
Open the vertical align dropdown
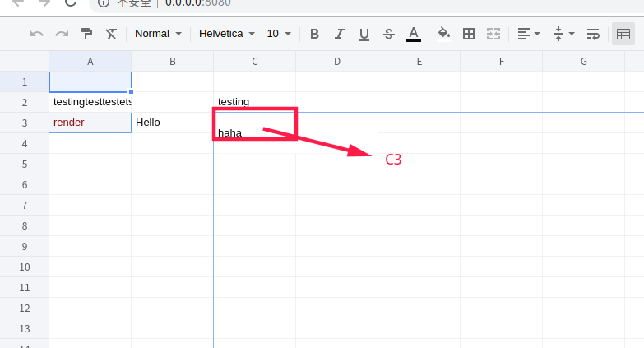pos(563,34)
